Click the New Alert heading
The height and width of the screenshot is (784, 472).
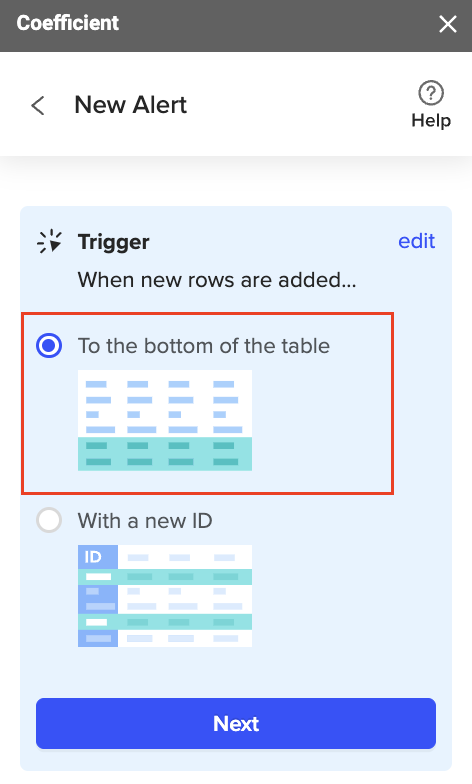tap(130, 105)
